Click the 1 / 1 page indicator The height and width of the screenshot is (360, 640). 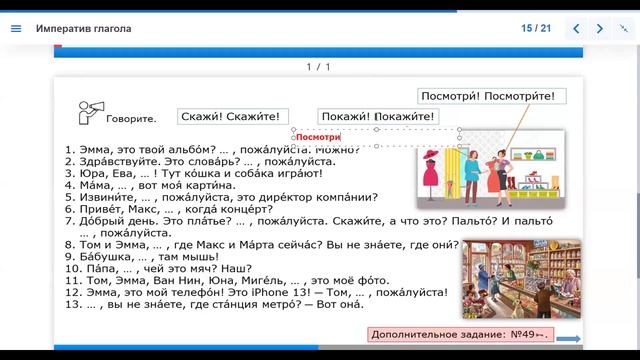pos(318,67)
